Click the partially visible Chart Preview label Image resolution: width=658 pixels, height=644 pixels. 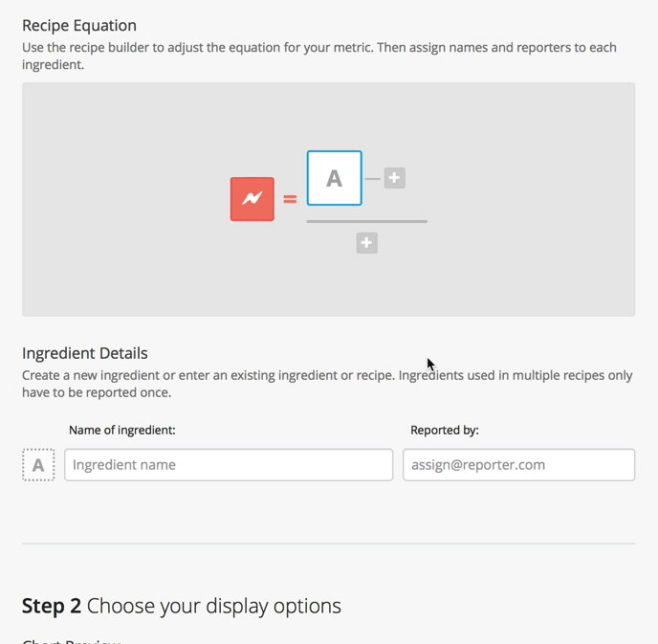[71, 641]
